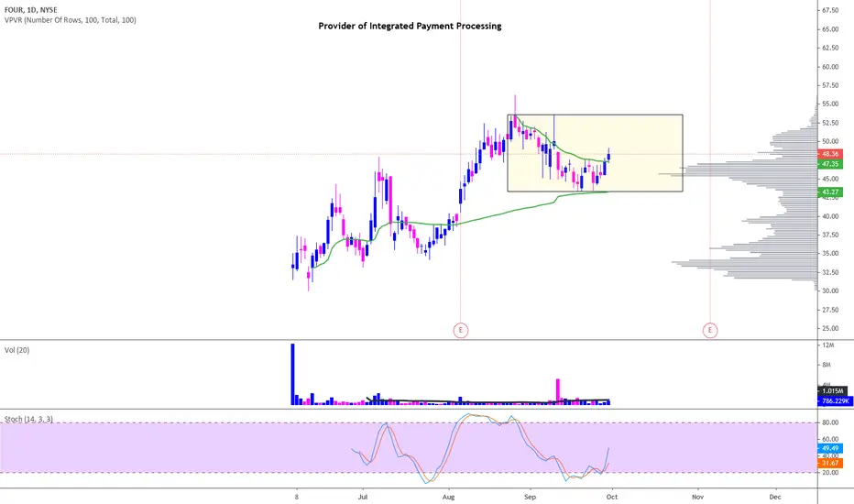The height and width of the screenshot is (504, 854).
Task: Select the VPVR indicator legend
Action: coord(71,20)
